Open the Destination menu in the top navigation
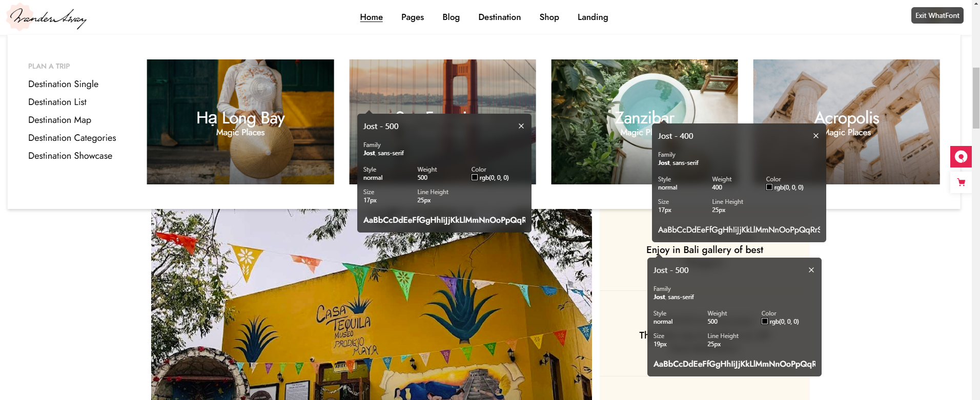This screenshot has height=400, width=980. click(500, 17)
